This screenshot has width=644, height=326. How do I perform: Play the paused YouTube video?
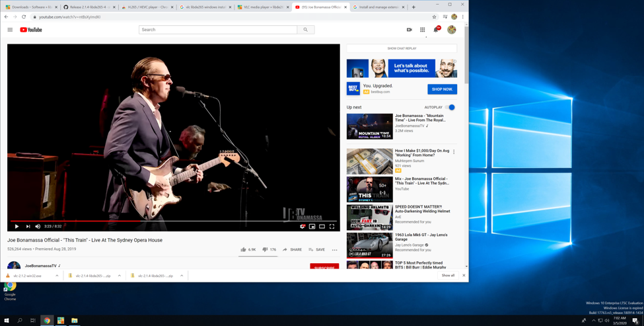[17, 226]
